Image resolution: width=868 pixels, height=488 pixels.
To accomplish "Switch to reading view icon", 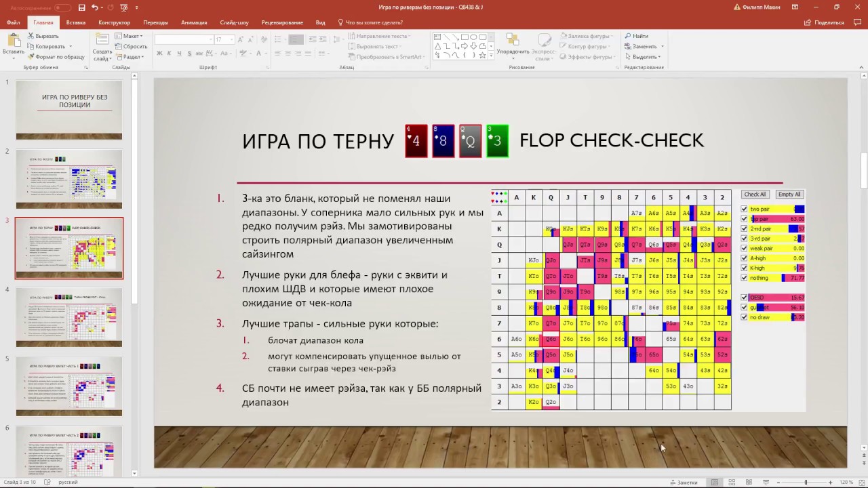I will pos(749,482).
